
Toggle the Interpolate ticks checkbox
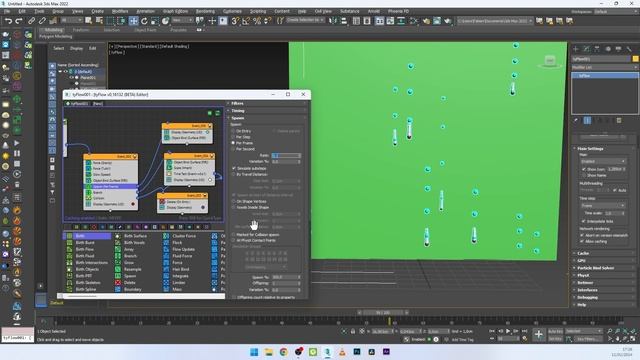[584, 221]
